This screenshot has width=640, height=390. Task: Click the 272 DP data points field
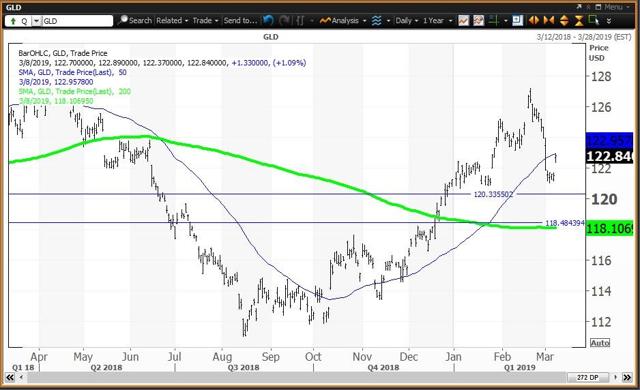(588, 378)
